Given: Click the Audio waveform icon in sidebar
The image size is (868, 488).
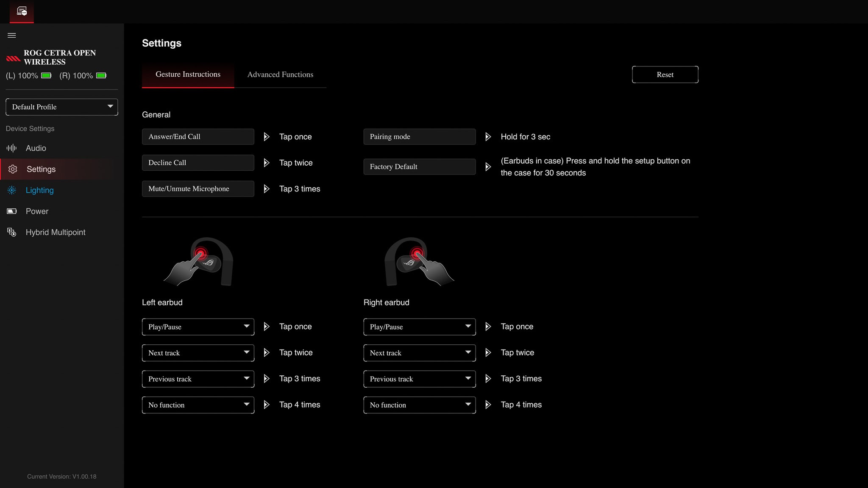Looking at the screenshot, I should point(12,148).
